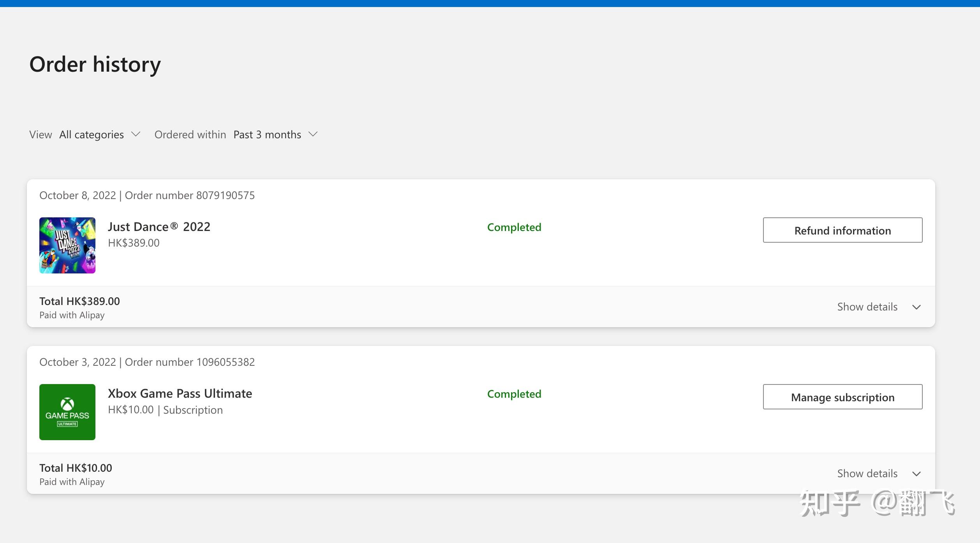
Task: Click chevron arrow in HK$10.00 order footer
Action: click(917, 474)
